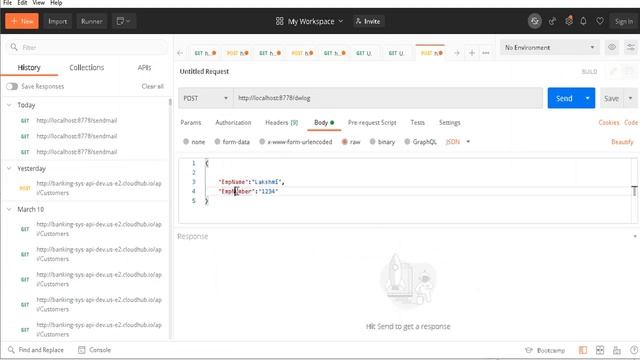Click Clear all history link
640x360 pixels.
click(x=152, y=87)
